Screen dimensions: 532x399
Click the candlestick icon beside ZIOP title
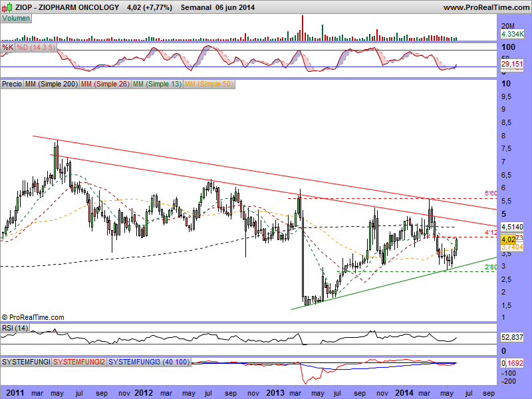click(7, 7)
